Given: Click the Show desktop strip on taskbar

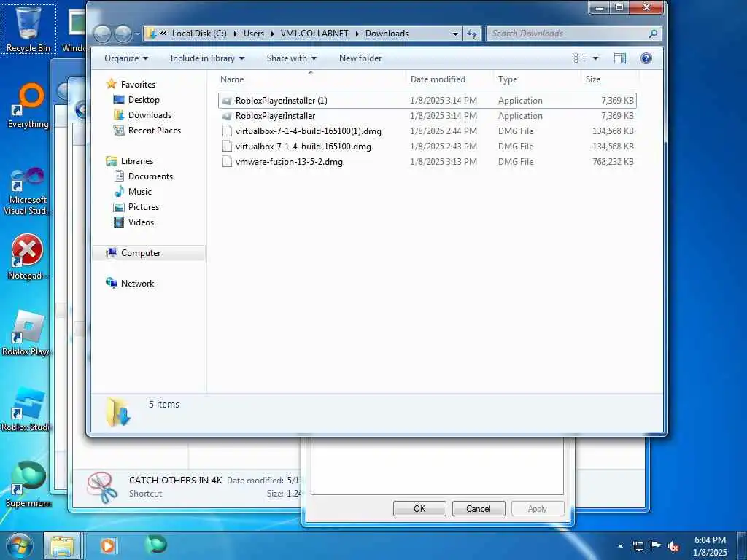Looking at the screenshot, I should (x=742, y=546).
